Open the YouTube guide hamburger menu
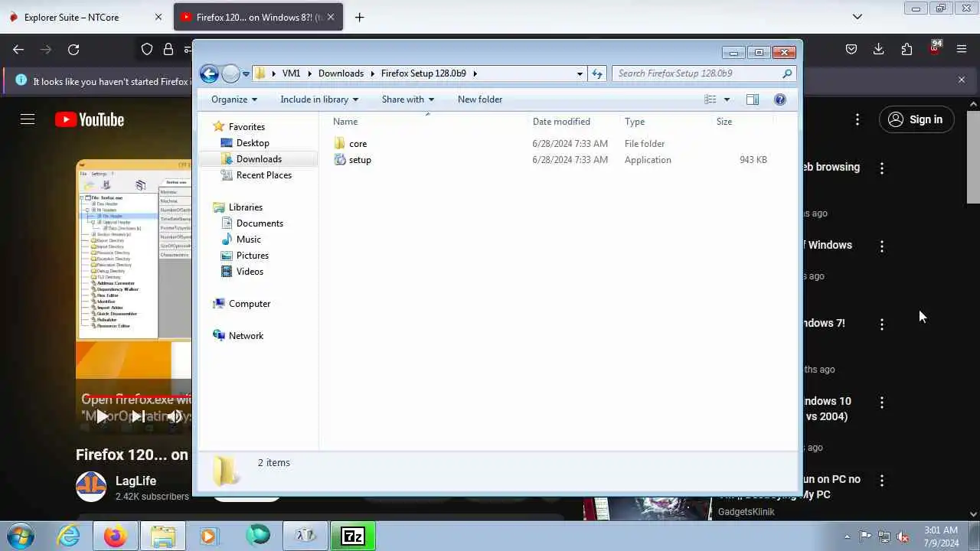Screen dimensions: 980x551 pos(28,119)
